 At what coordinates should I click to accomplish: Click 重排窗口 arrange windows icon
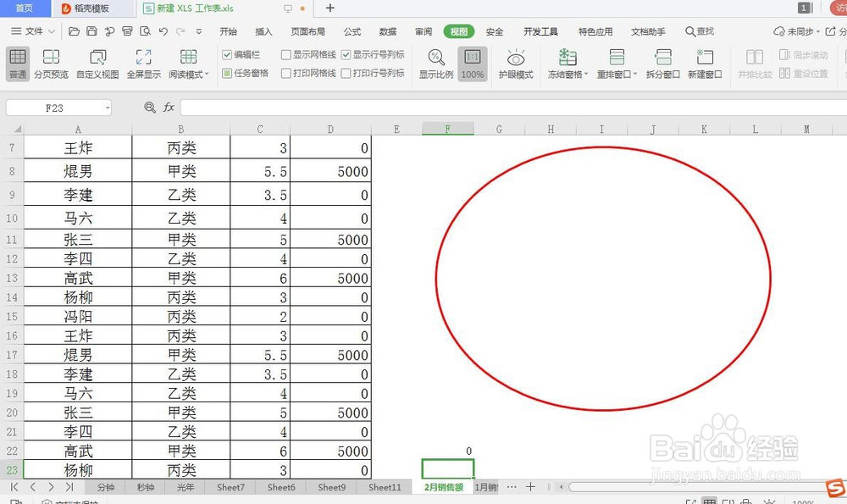617,57
